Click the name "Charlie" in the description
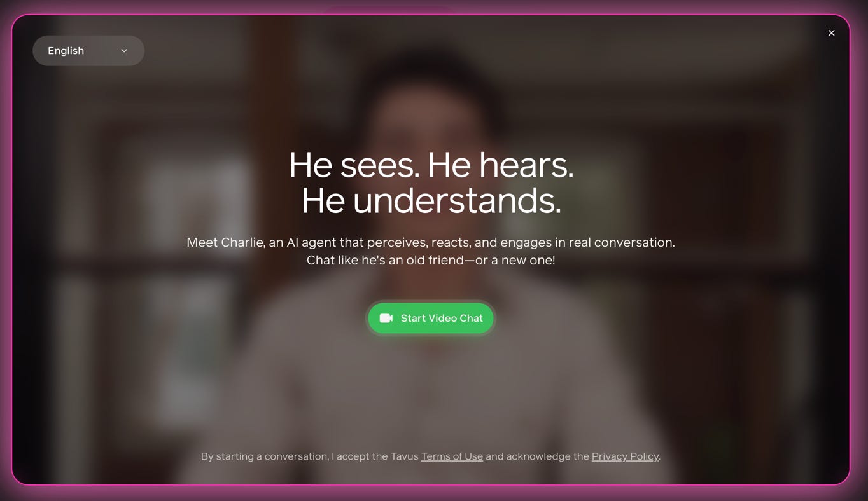The width and height of the screenshot is (868, 501). click(x=242, y=242)
